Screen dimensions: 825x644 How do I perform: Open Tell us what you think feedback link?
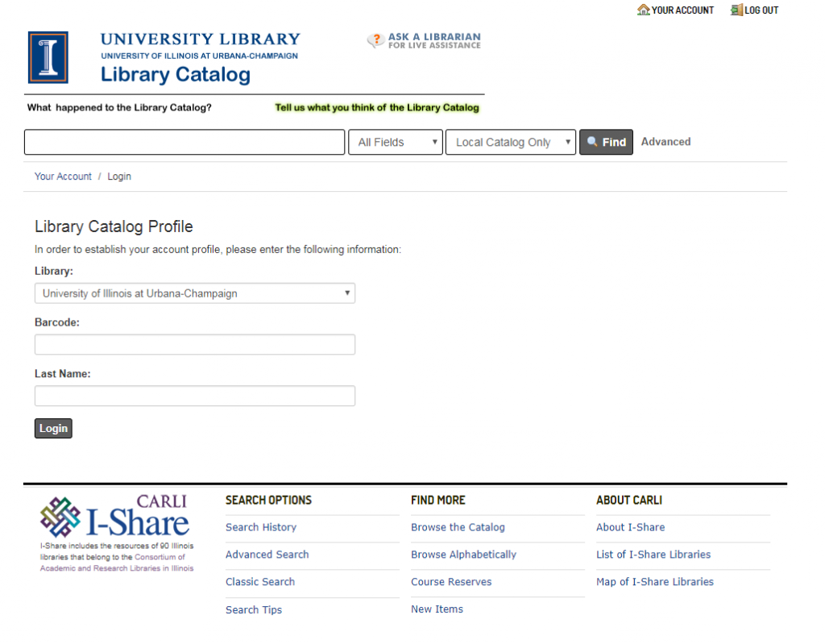[x=377, y=108]
